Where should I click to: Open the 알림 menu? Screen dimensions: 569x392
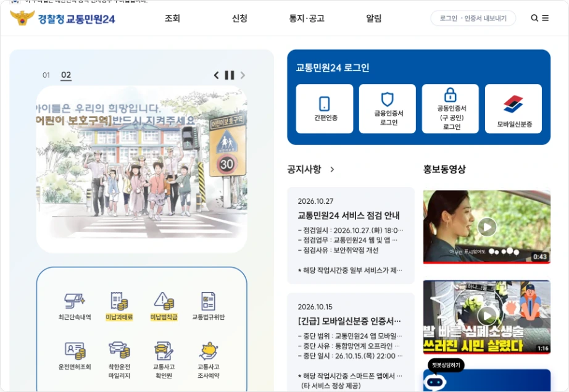tap(374, 18)
